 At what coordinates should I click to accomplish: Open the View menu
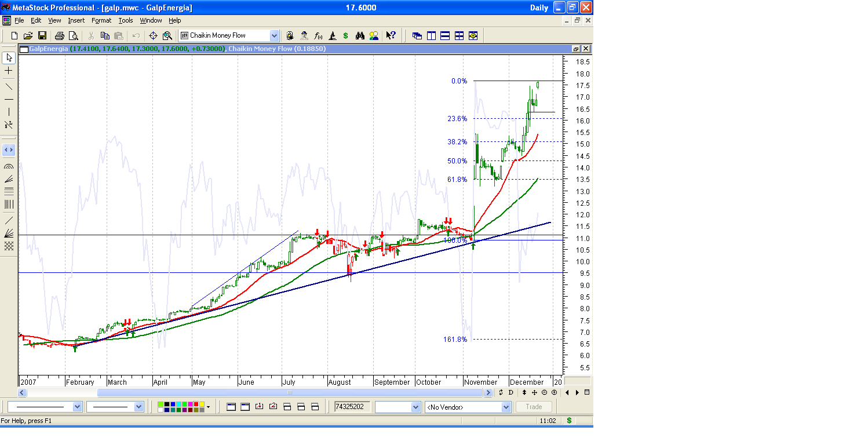point(54,20)
